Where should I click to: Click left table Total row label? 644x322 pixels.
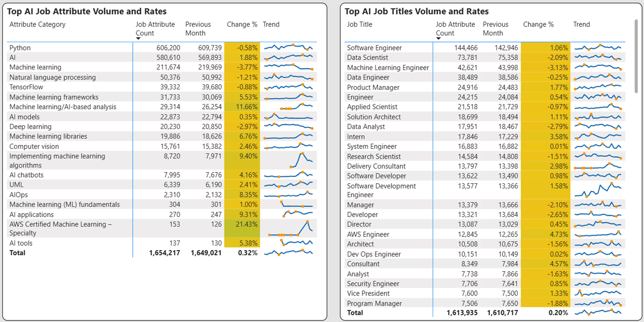(17, 253)
